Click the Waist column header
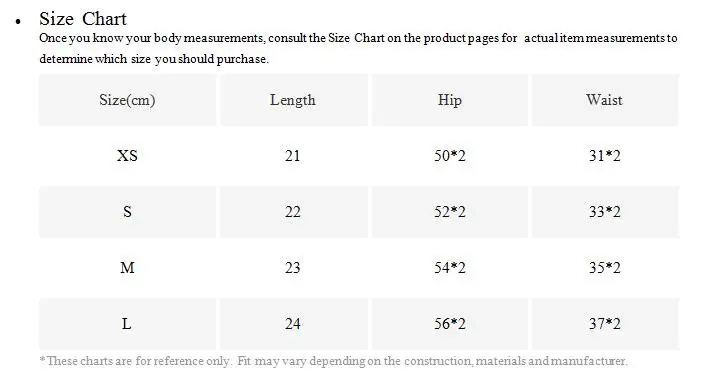The width and height of the screenshot is (707, 378). [605, 100]
